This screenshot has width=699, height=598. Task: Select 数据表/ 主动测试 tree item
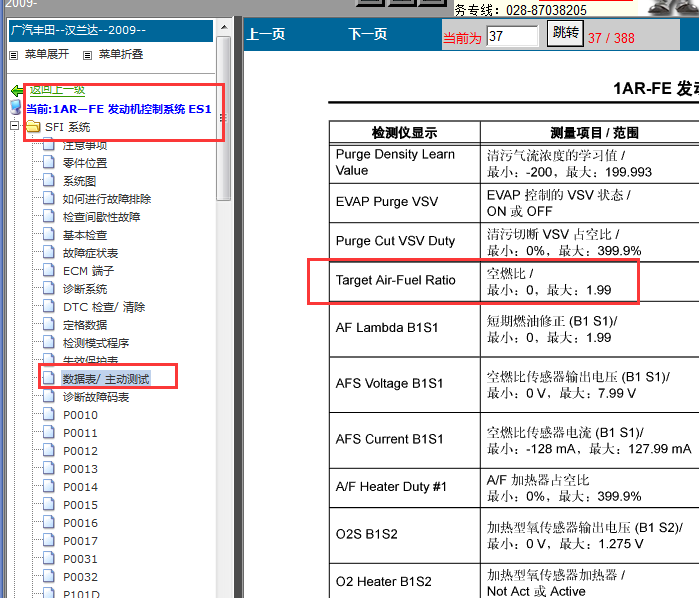coord(106,379)
